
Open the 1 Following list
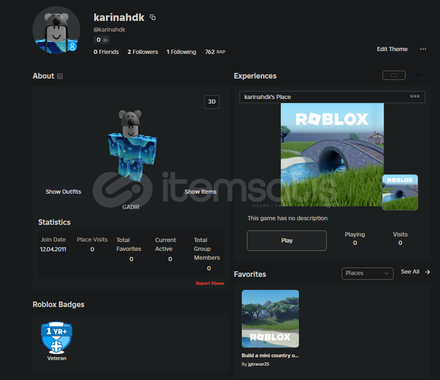click(x=181, y=52)
